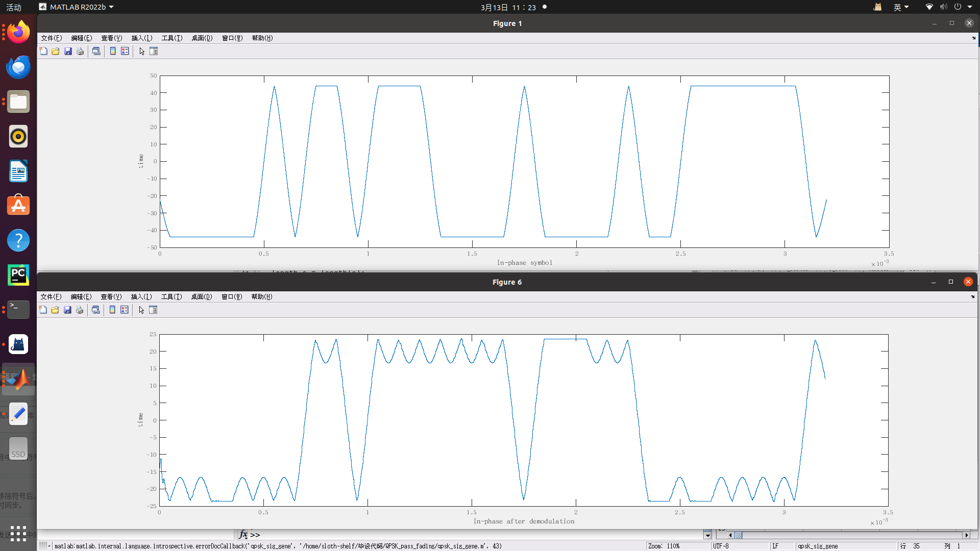Screen dimensions: 980x551
Task: Click 活动 Activities button
Action: pyautogui.click(x=14, y=7)
